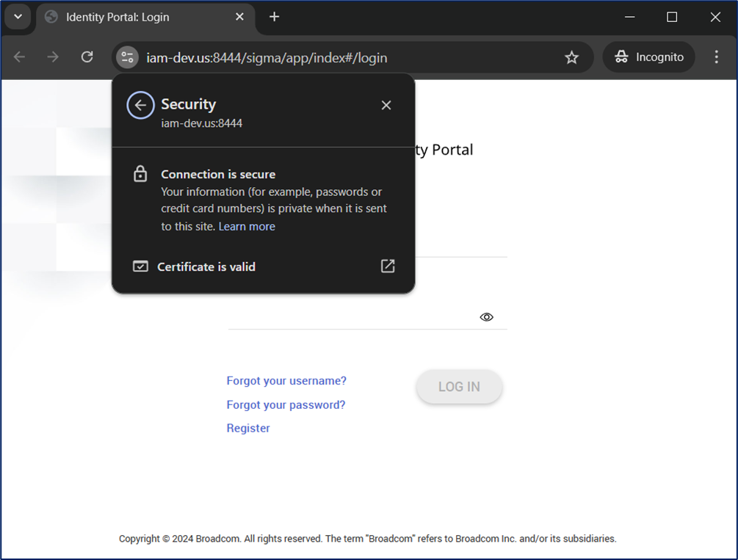The image size is (738, 560).
Task: Click the back arrow in Security popup
Action: point(140,105)
